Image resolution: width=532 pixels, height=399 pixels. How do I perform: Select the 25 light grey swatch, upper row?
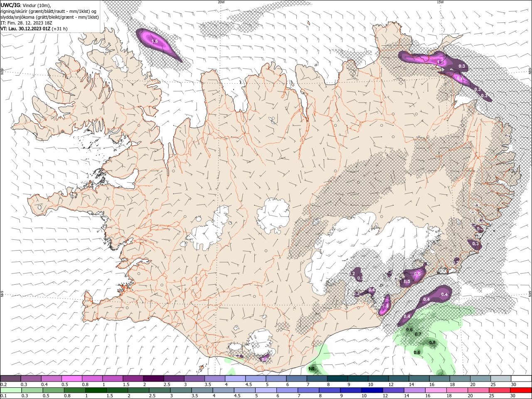click(x=500, y=379)
